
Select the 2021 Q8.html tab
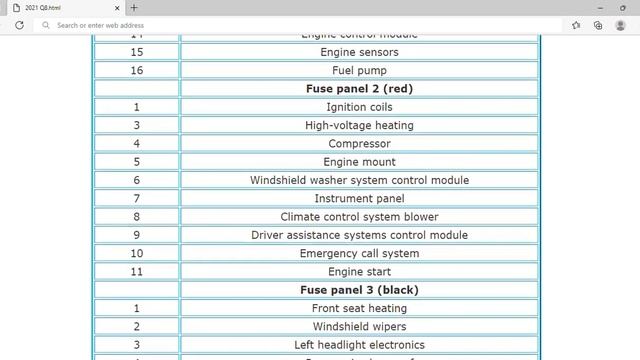click(x=65, y=8)
